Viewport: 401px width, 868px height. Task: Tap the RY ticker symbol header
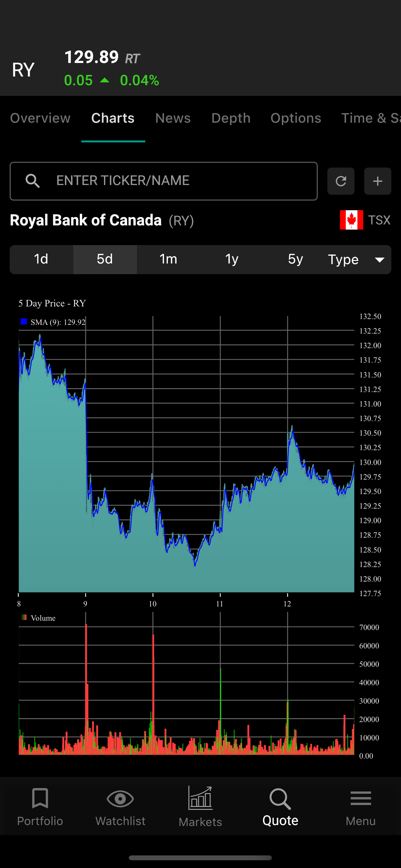click(23, 70)
